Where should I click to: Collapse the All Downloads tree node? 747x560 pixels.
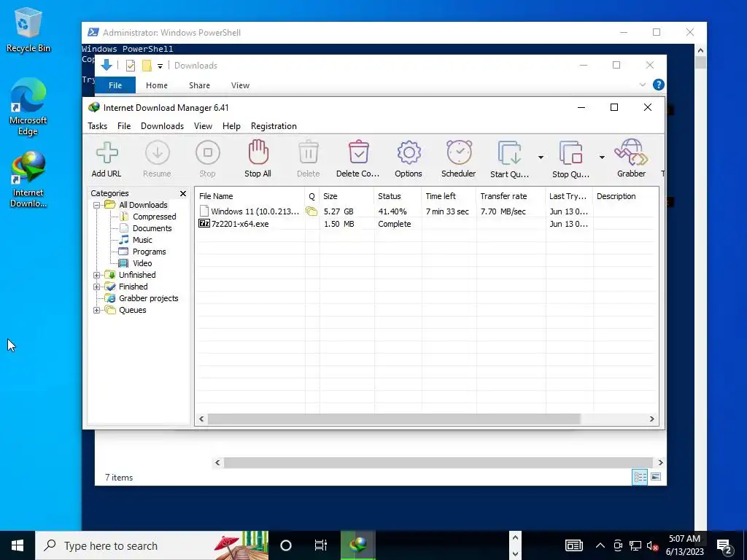coord(97,205)
